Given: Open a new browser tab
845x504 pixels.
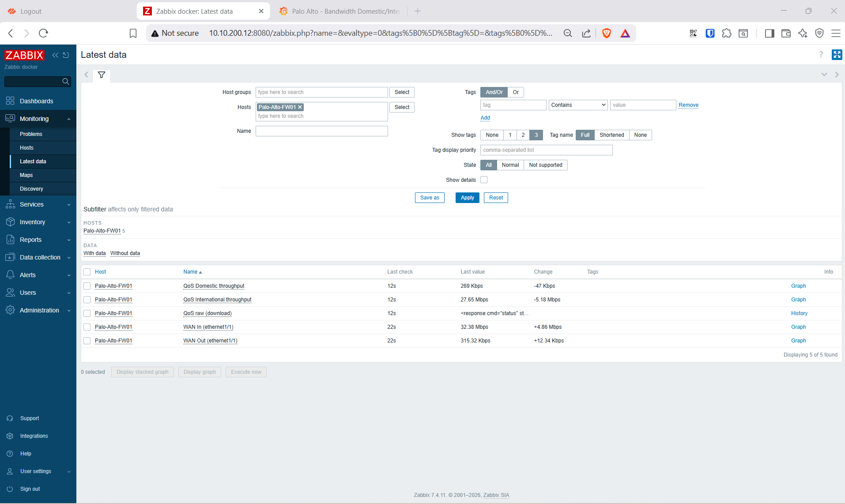Looking at the screenshot, I should [x=418, y=11].
